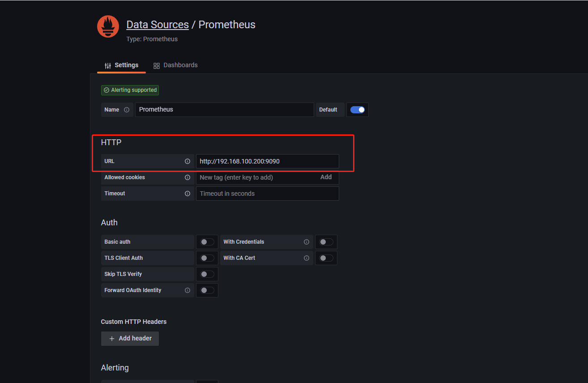Click the With CA Cert info icon
Viewport: 588px width, 383px height.
[307, 258]
